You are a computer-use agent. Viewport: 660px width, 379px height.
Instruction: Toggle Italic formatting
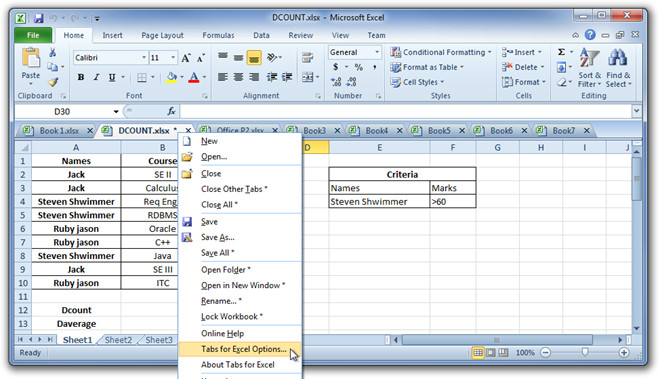96,77
